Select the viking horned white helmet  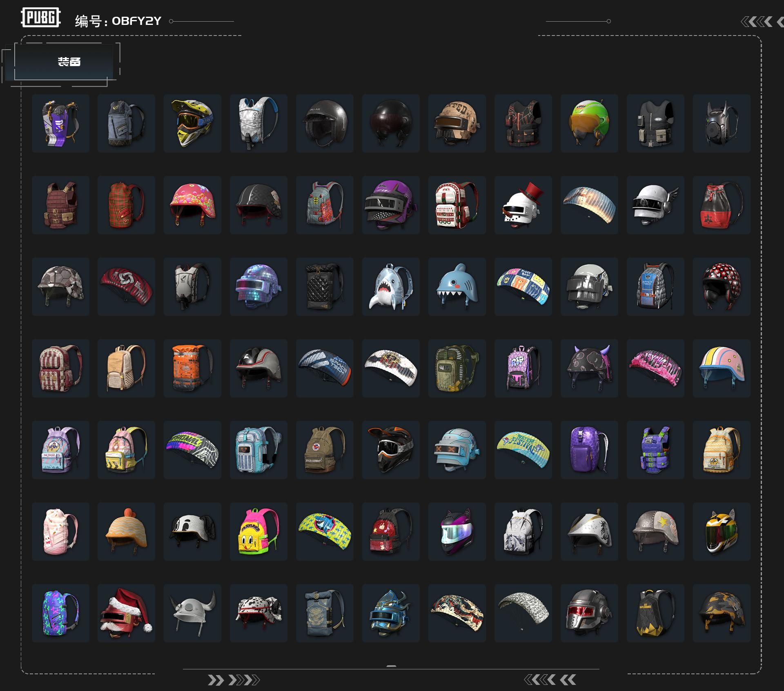click(x=192, y=613)
